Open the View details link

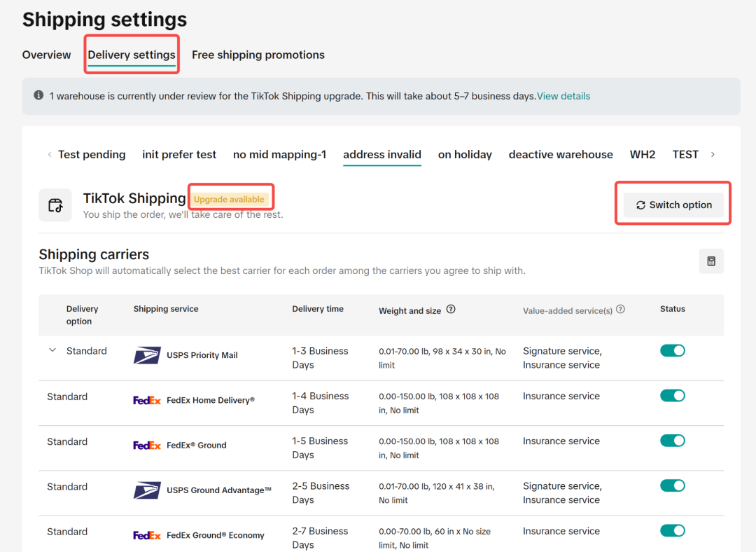tap(563, 96)
